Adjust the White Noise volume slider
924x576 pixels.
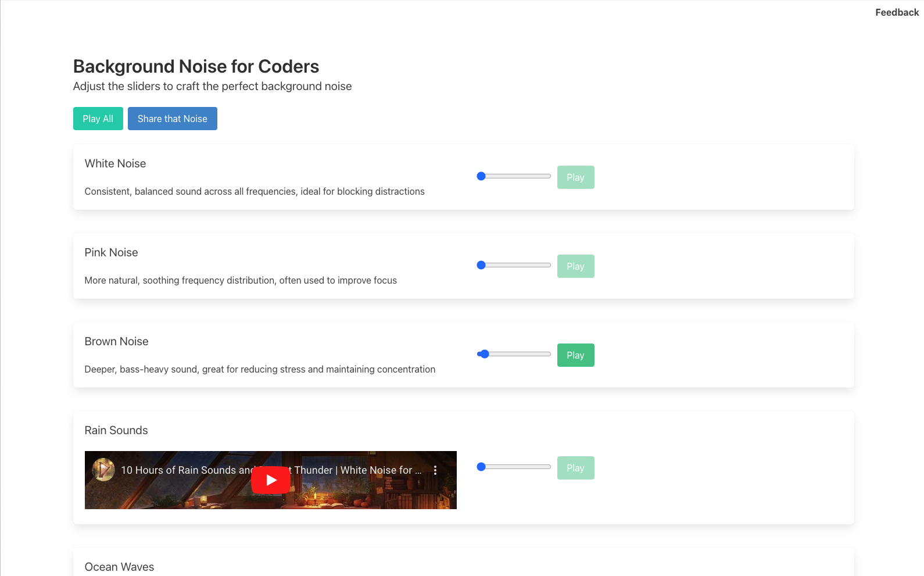coord(514,176)
